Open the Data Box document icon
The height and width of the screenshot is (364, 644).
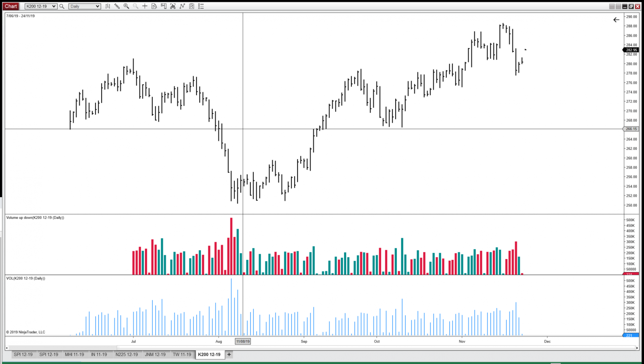click(154, 6)
